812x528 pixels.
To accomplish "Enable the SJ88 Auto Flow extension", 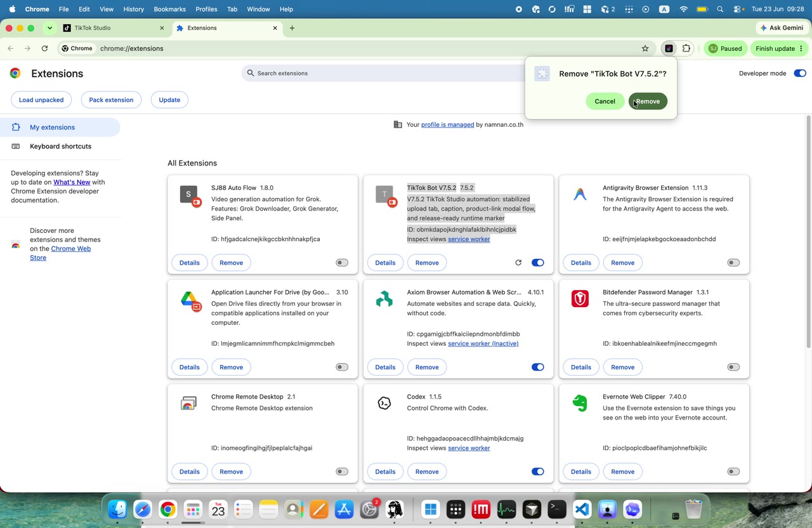I will 342,263.
